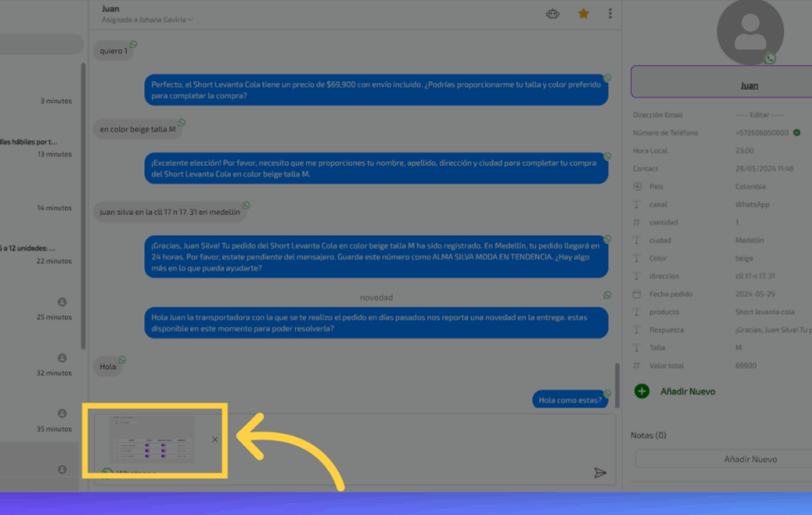
Task: Click the bot automation icon in chat header
Action: click(553, 13)
